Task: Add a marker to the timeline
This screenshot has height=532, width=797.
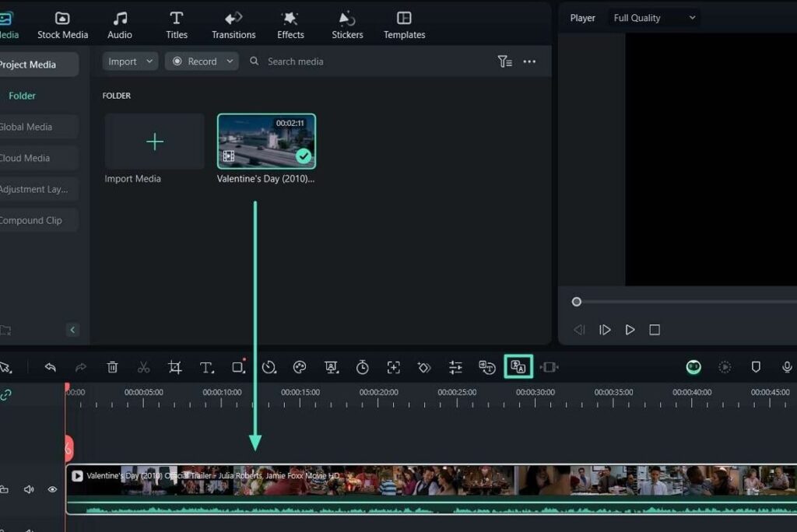Action: point(756,367)
